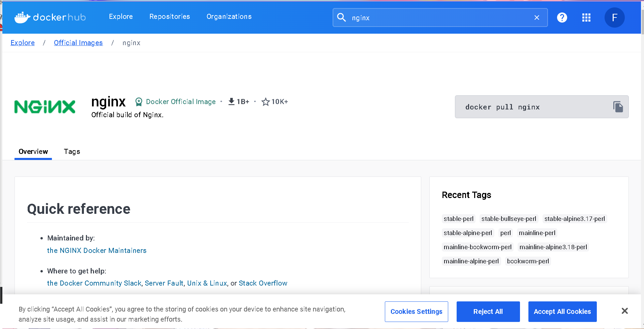Open the user account avatar

(x=614, y=18)
